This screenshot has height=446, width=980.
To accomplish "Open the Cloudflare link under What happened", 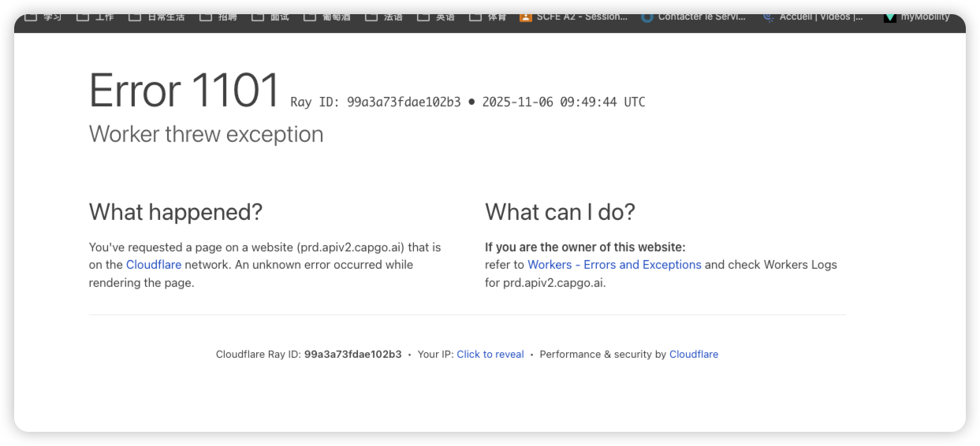I will 154,265.
